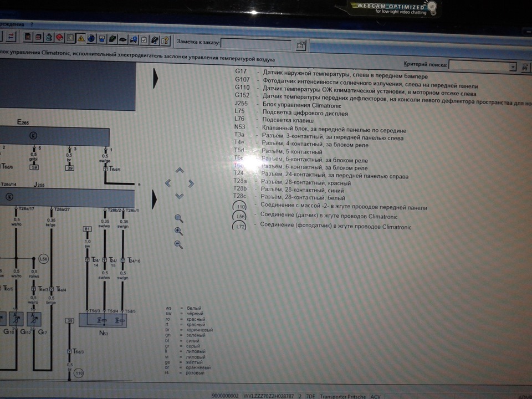
Task: Click VIN WV1ZZZ70Z2H028787 in status bar
Action: (268, 396)
